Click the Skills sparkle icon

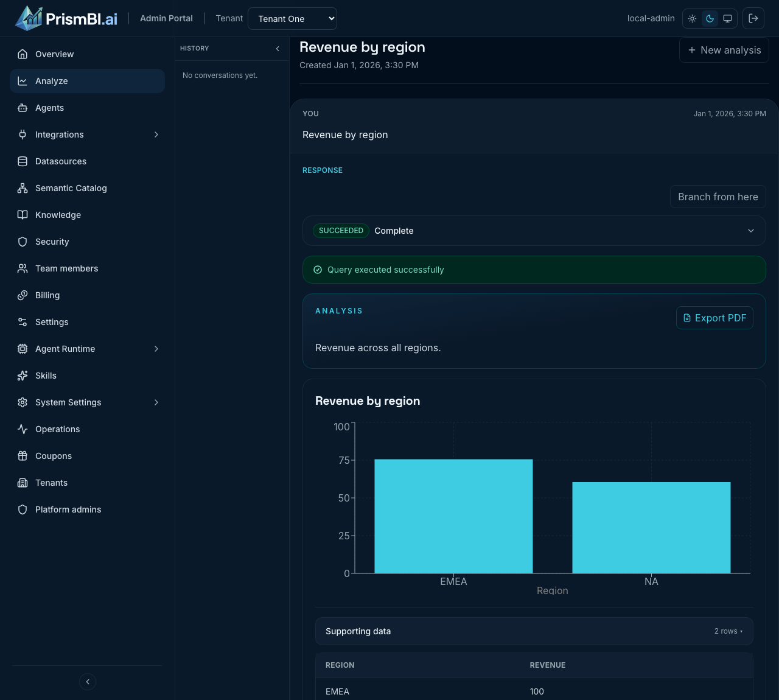(23, 376)
